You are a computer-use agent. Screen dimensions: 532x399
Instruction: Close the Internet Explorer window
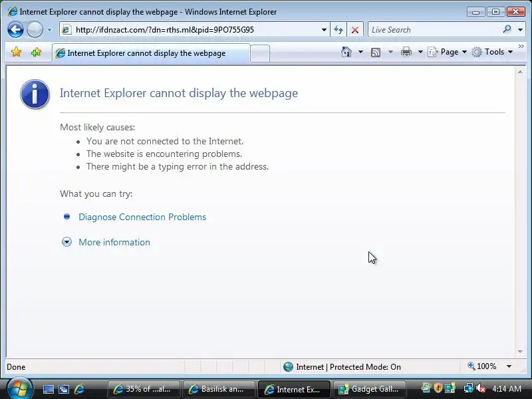pyautogui.click(x=516, y=12)
